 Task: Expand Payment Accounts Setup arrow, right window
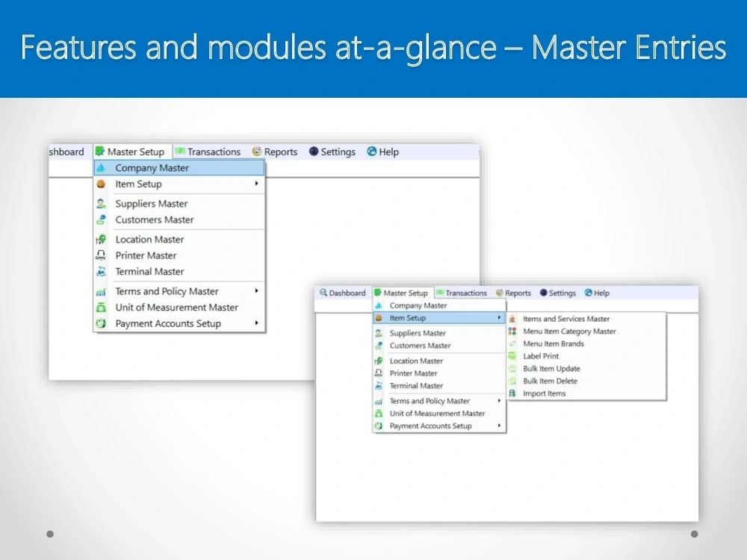(499, 426)
